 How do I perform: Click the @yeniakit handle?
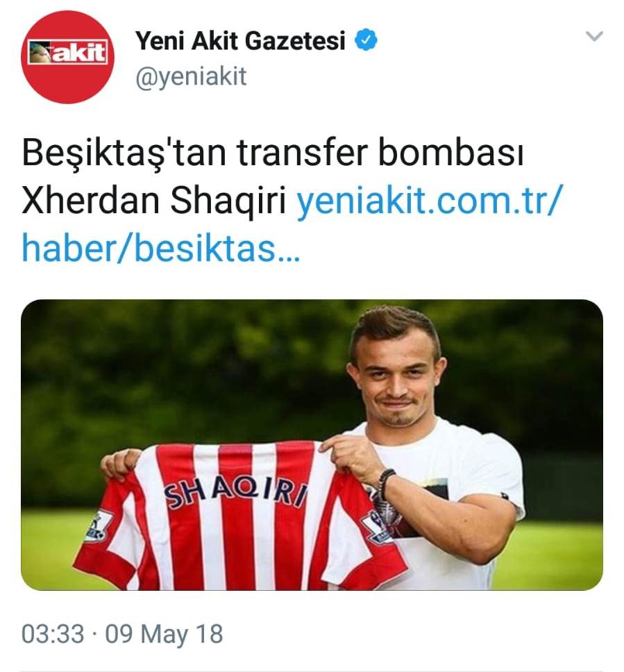coord(191,77)
